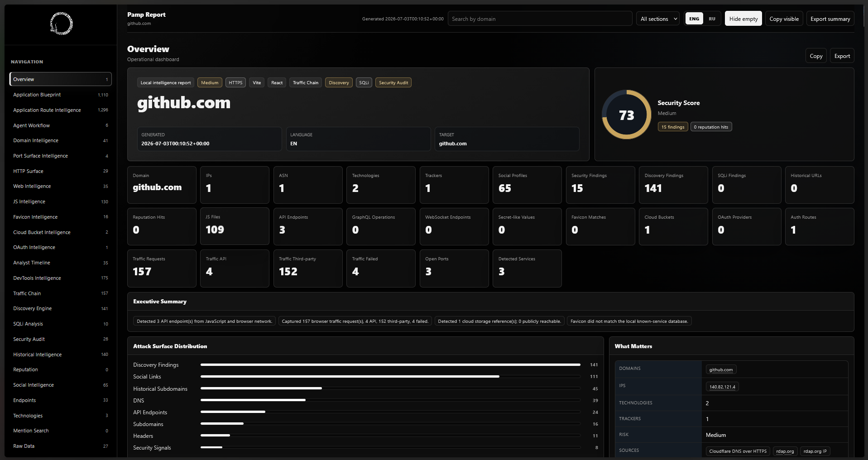The height and width of the screenshot is (460, 868).
Task: Toggle the Hide empty button
Action: click(x=743, y=19)
